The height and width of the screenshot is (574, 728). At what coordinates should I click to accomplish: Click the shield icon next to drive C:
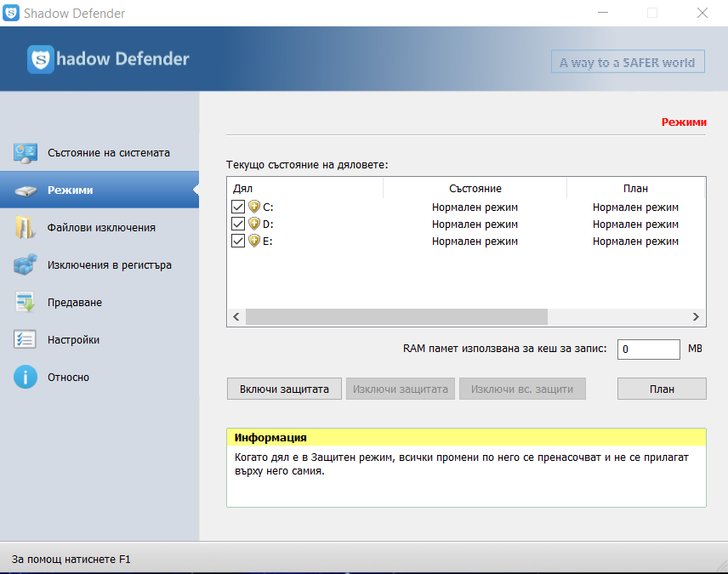pyautogui.click(x=254, y=207)
